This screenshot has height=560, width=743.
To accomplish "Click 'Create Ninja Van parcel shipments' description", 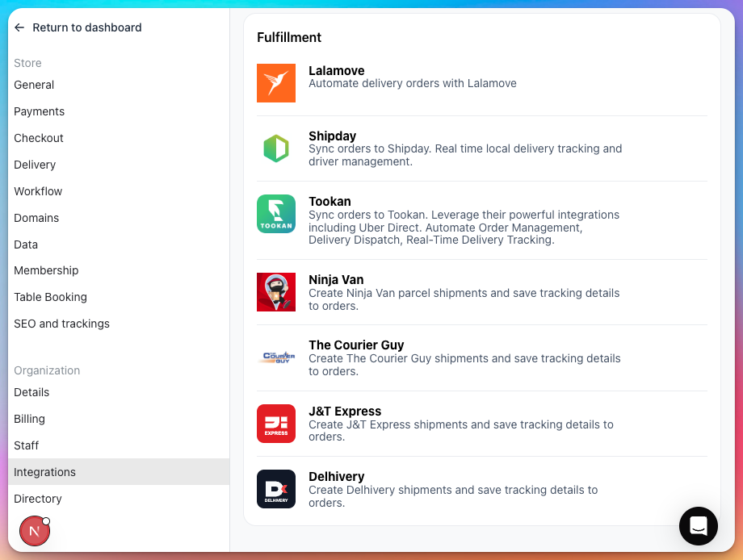I will pyautogui.click(x=464, y=299).
